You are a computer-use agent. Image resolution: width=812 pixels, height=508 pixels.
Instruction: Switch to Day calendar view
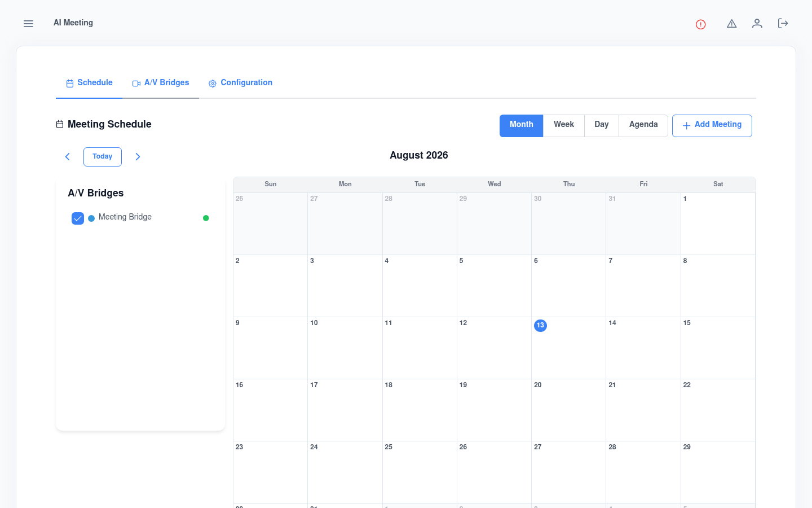(x=602, y=126)
